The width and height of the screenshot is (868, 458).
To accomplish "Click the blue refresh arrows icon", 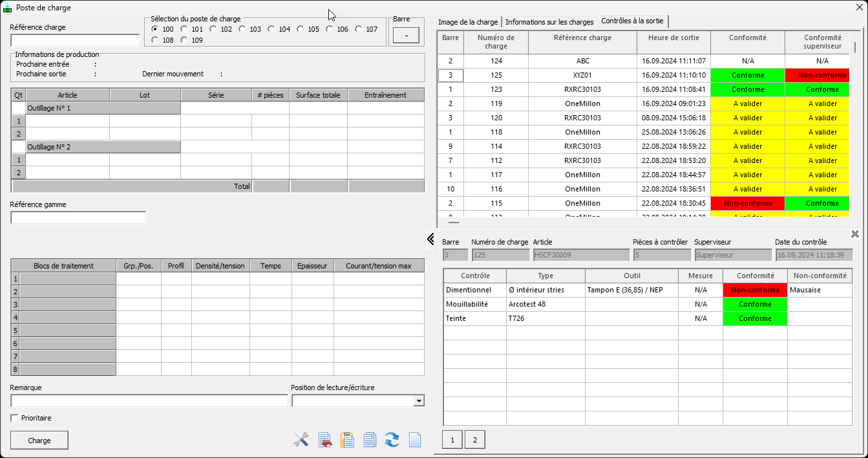I will (392, 440).
